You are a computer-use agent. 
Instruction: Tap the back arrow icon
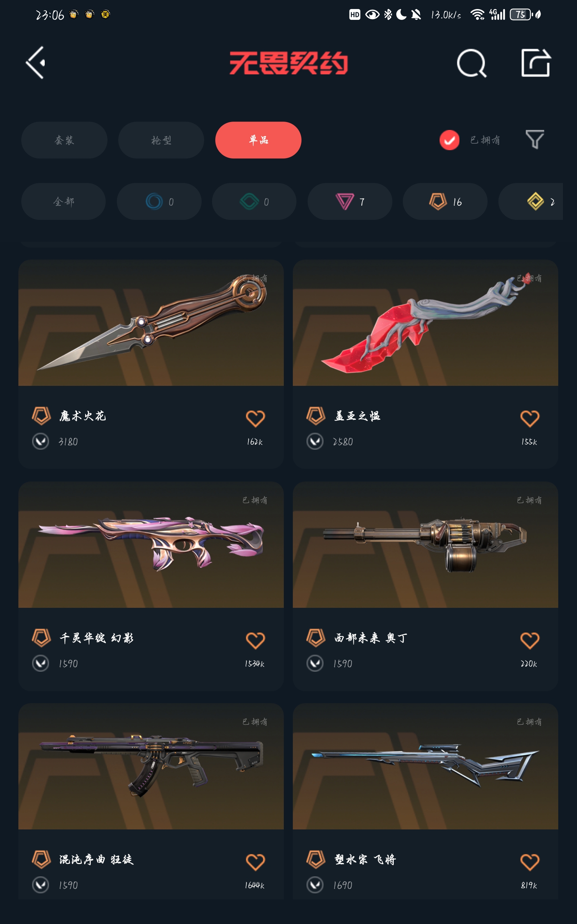tap(35, 63)
